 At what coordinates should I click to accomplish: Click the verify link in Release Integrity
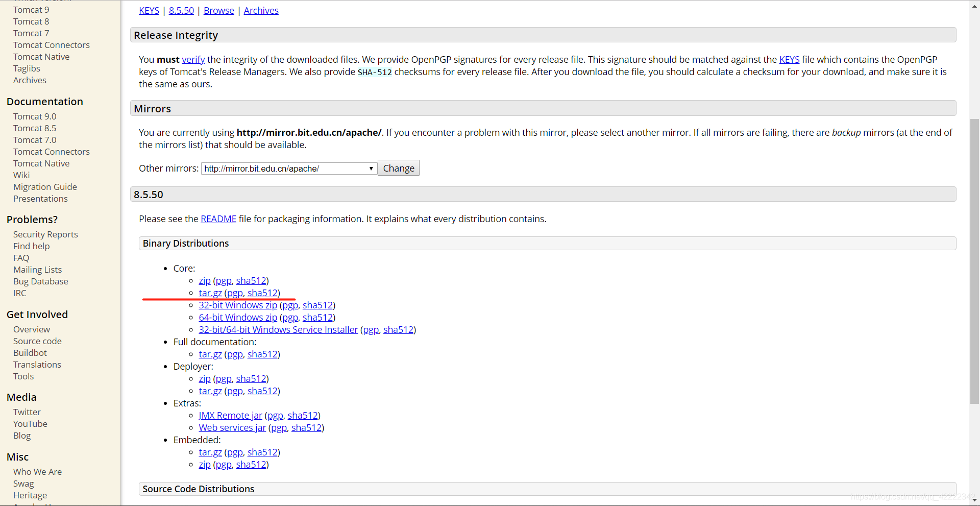click(x=193, y=60)
